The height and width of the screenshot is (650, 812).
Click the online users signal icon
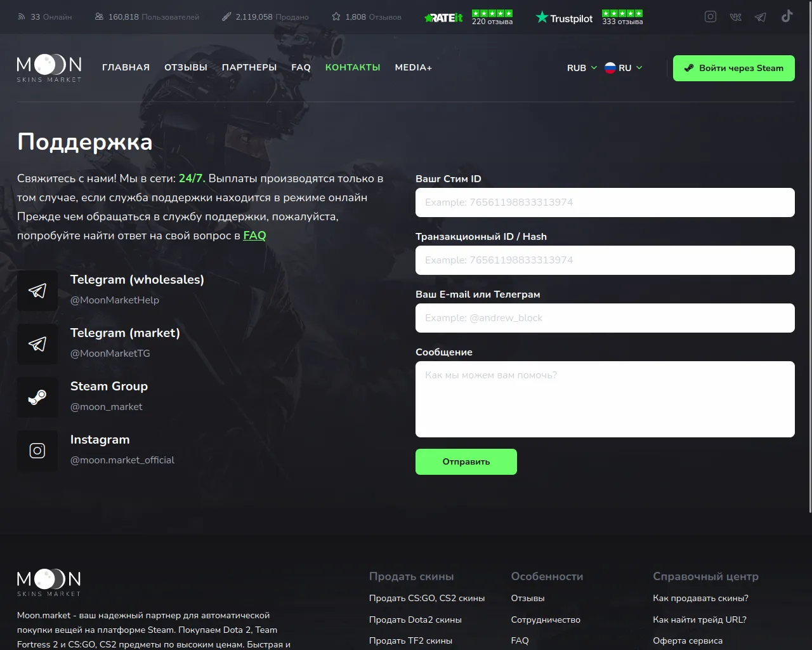click(22, 17)
